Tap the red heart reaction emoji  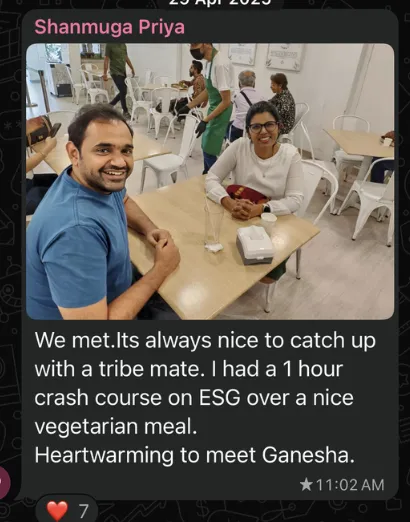(x=57, y=510)
